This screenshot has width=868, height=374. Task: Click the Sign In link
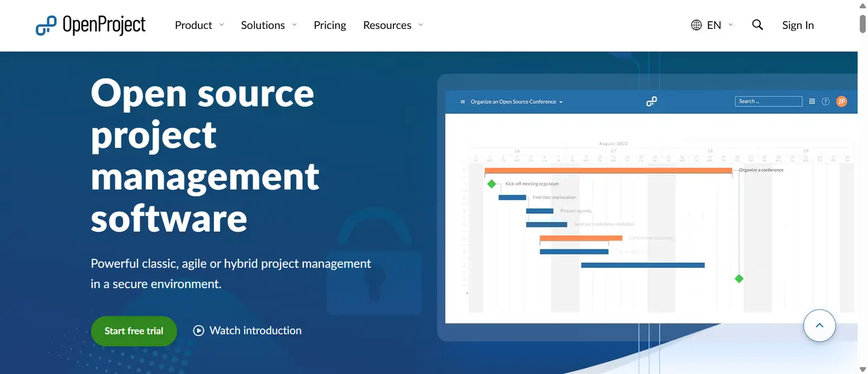coord(798,25)
